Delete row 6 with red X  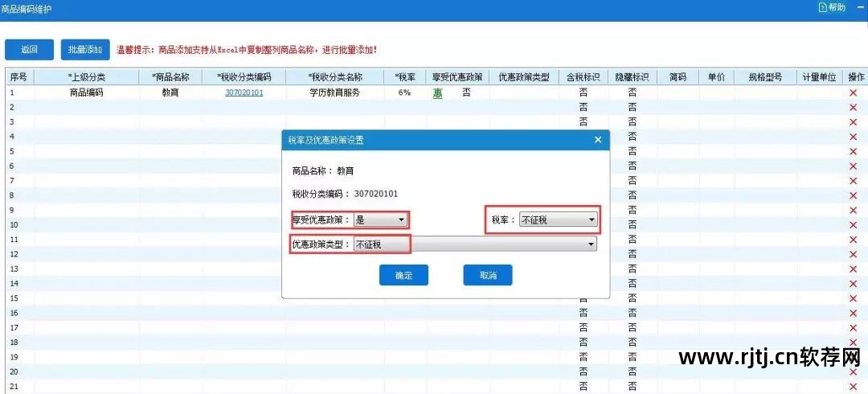pos(853,166)
